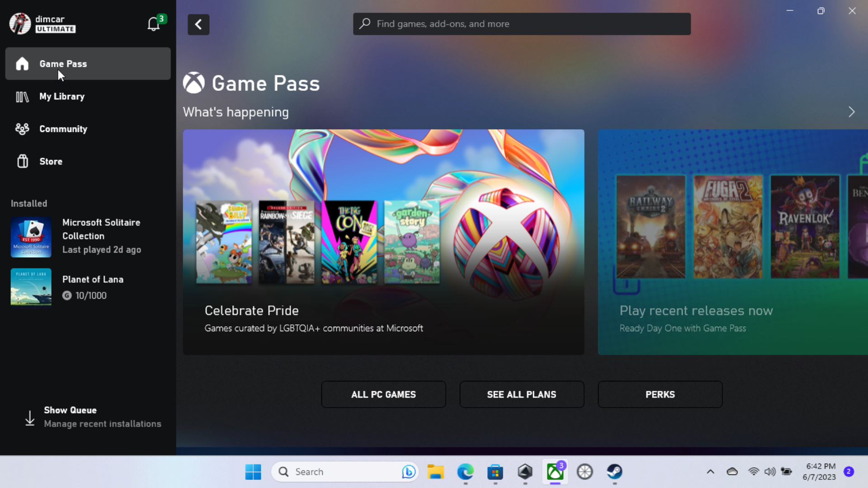Expand the What's happening section arrow
868x488 pixels.
pos(851,112)
